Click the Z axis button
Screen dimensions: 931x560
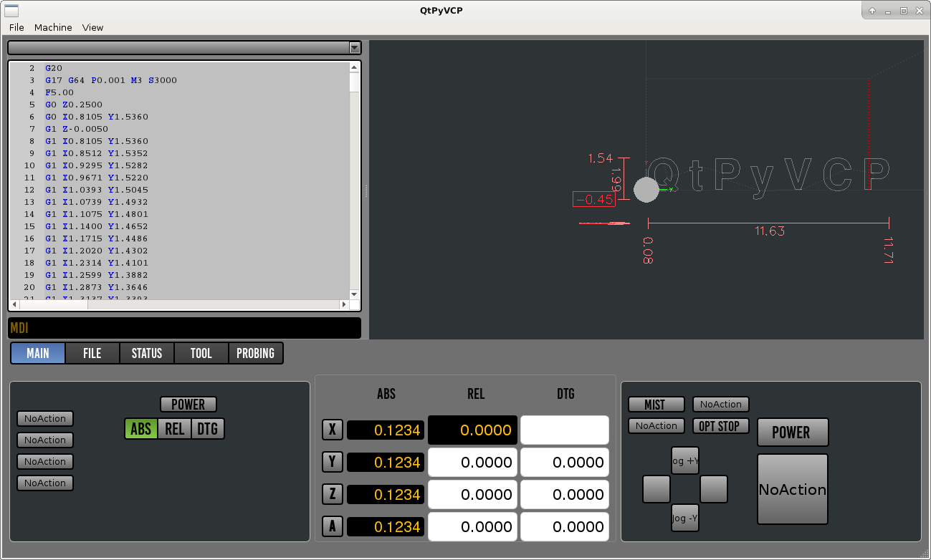(x=332, y=494)
